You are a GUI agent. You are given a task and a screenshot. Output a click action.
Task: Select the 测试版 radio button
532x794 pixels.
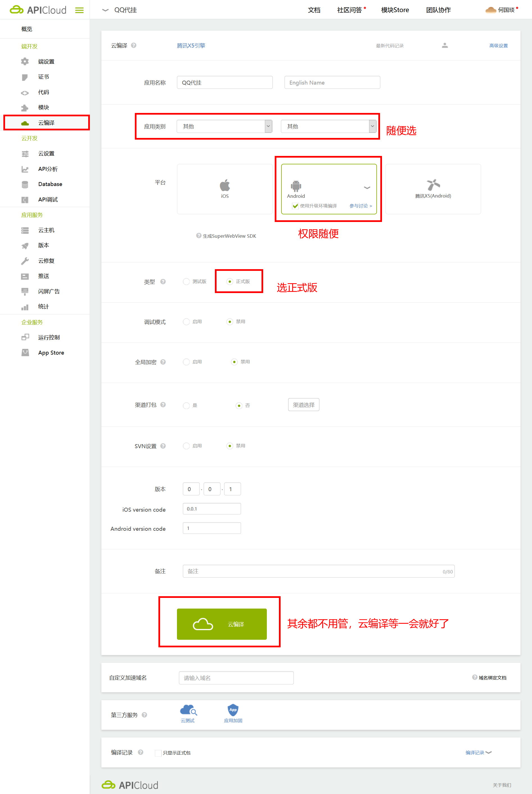[186, 282]
